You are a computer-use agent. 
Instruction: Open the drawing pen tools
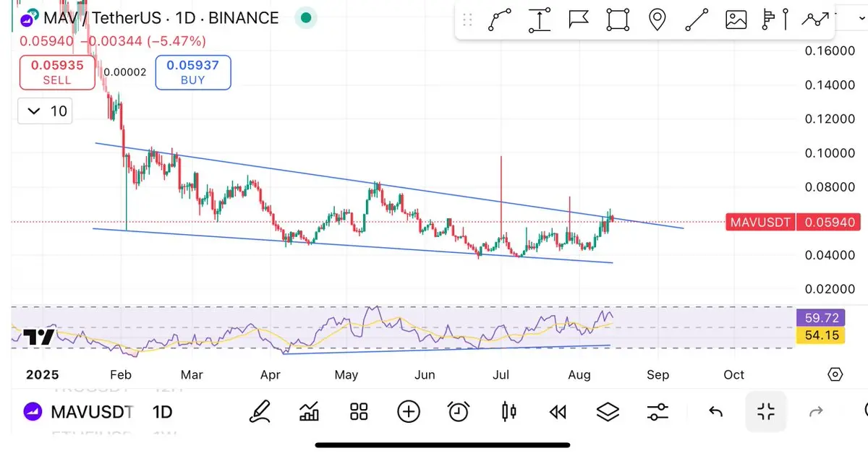click(259, 412)
